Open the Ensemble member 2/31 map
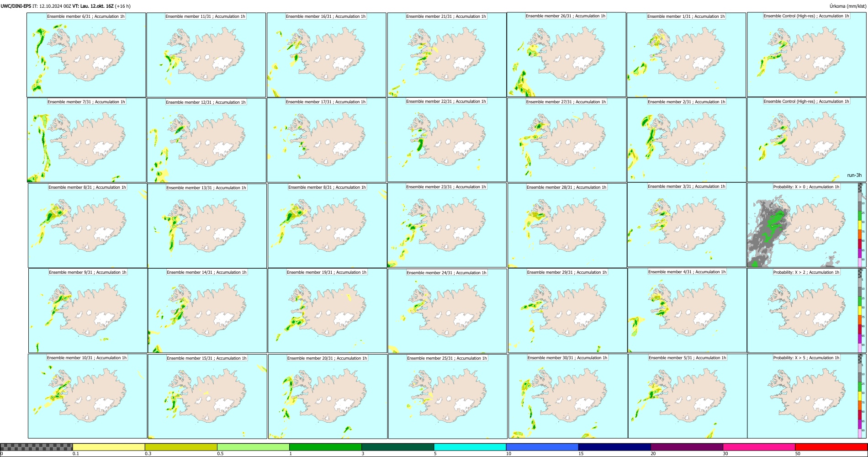 [x=687, y=140]
